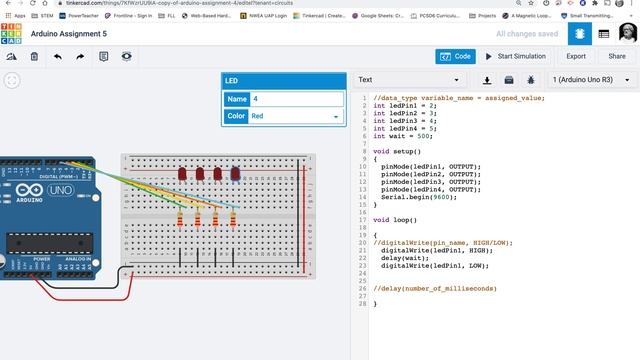Open the STEM bookmarks folder

tap(42, 16)
